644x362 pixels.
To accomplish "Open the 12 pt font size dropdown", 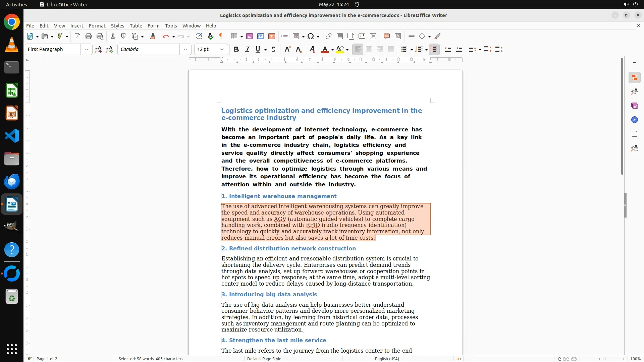I will pos(222,50).
